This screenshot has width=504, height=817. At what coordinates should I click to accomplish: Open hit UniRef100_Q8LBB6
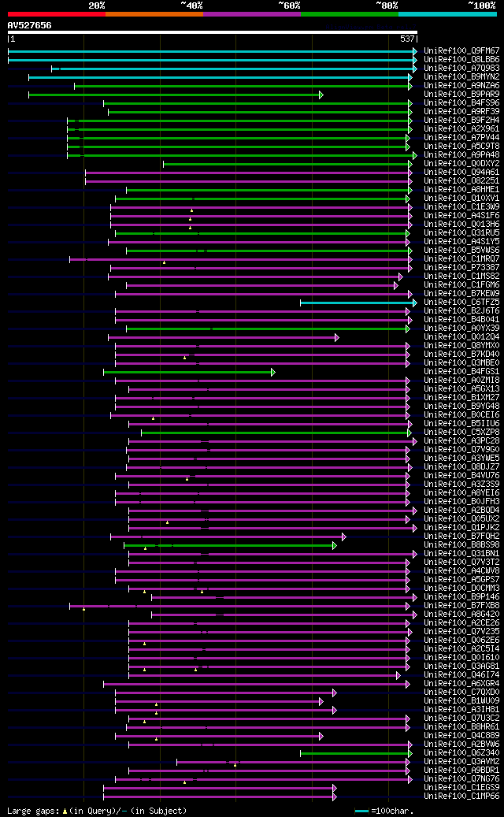tap(461, 60)
